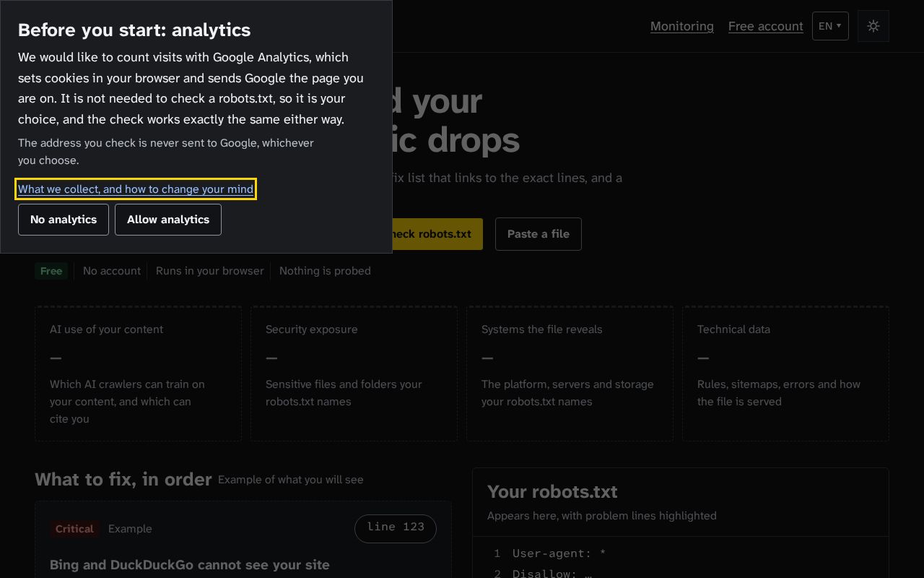Open 'What we collect' link
The height and width of the screenshot is (578, 924).
(x=136, y=189)
